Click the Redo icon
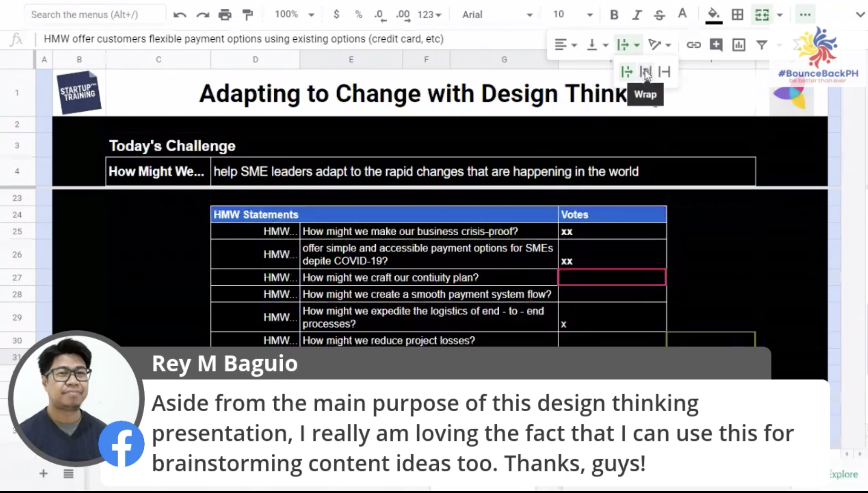This screenshot has height=493, width=868. [202, 15]
